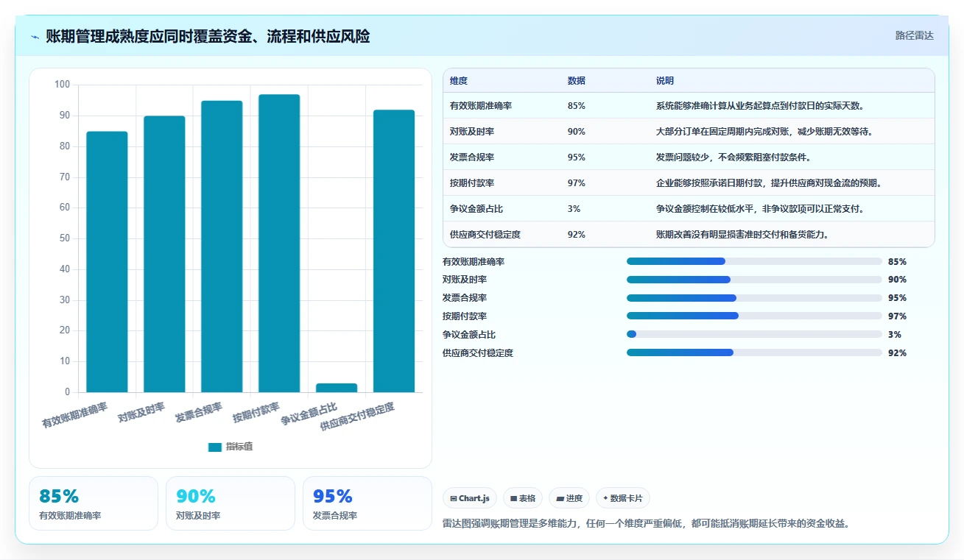Click the 争议金额占比 progress bar

point(754,334)
